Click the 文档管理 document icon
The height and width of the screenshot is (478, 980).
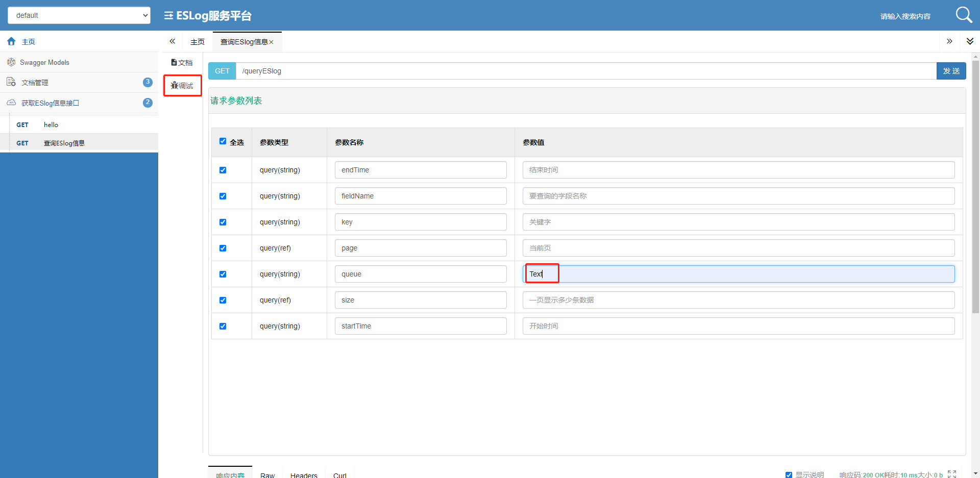tap(11, 82)
